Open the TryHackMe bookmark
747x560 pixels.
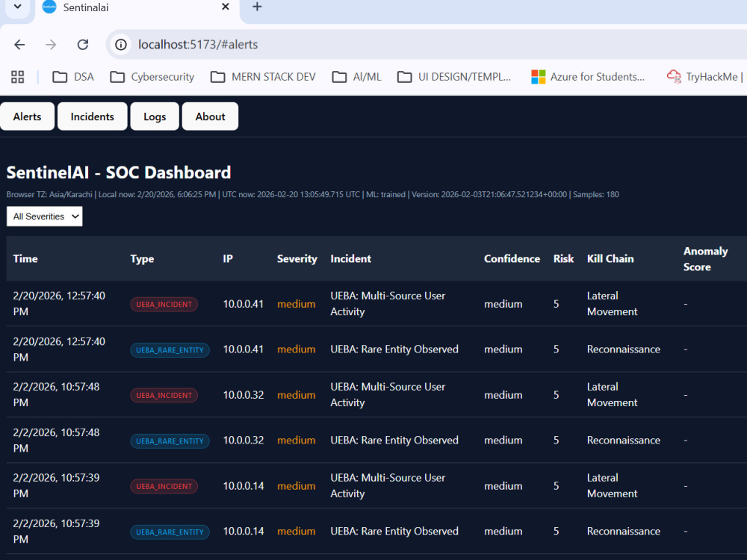[x=705, y=77]
